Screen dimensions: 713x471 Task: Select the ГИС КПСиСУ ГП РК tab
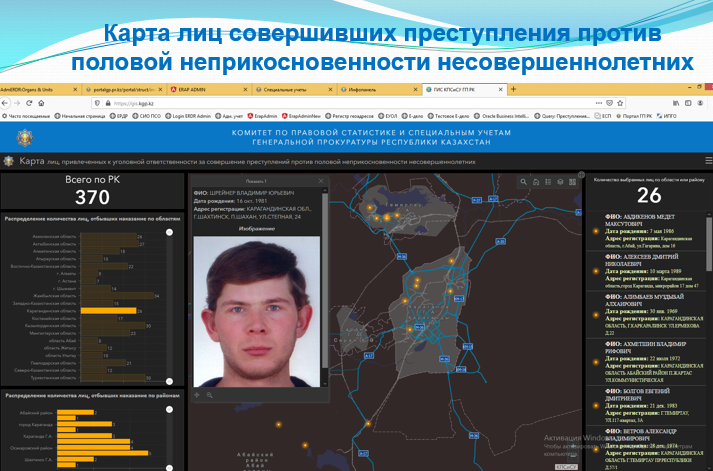point(464,90)
